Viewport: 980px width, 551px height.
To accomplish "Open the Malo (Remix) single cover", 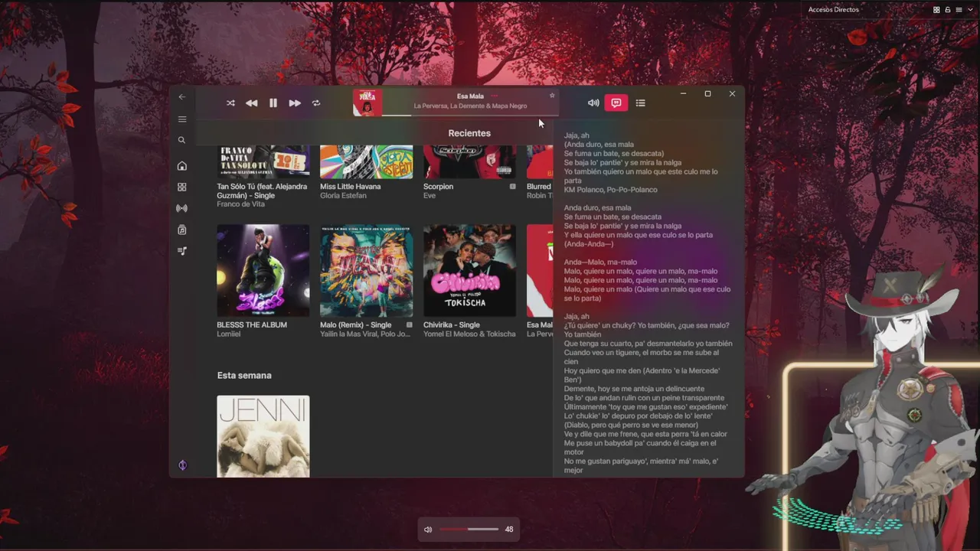I will tap(366, 270).
